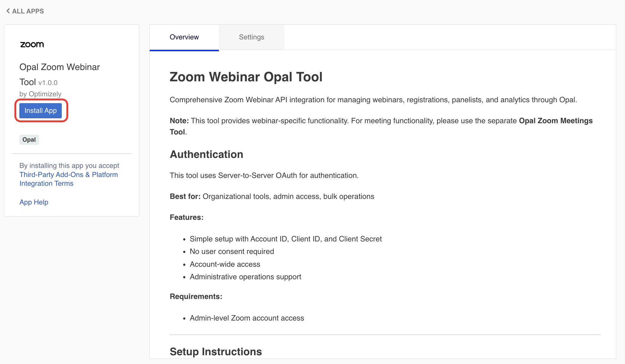
Task: Select the Overview tab
Action: pyautogui.click(x=184, y=37)
